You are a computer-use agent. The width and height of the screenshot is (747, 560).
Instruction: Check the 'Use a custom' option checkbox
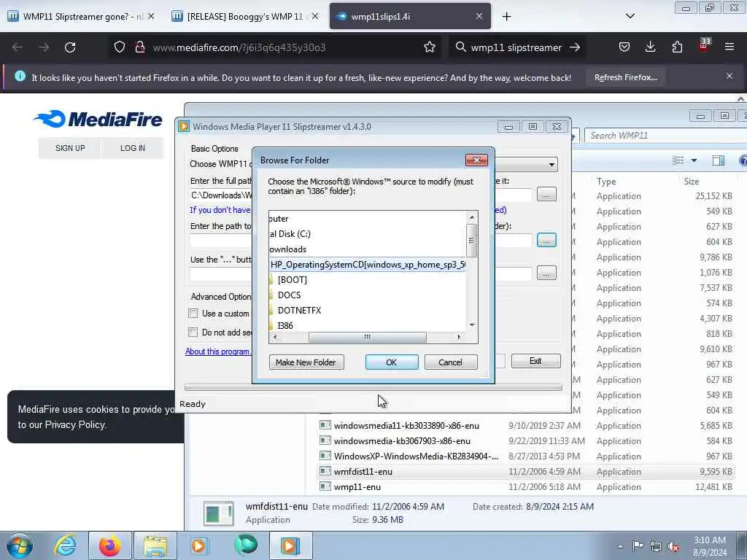193,314
